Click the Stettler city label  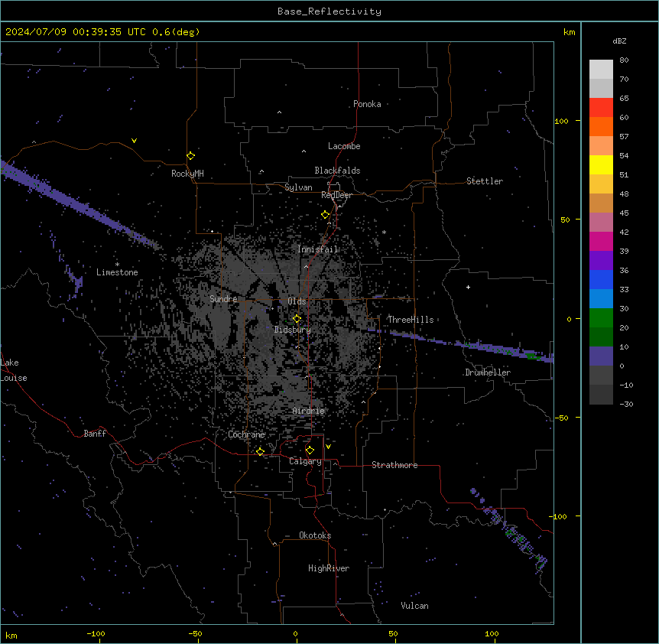click(485, 181)
